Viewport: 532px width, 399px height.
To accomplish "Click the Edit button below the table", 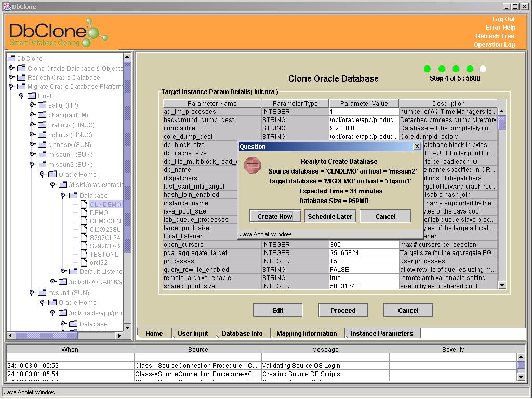I will (277, 310).
